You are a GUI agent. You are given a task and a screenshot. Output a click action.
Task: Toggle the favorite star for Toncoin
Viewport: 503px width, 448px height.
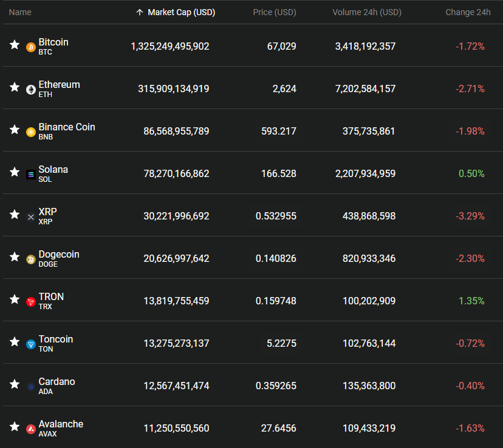tap(15, 342)
